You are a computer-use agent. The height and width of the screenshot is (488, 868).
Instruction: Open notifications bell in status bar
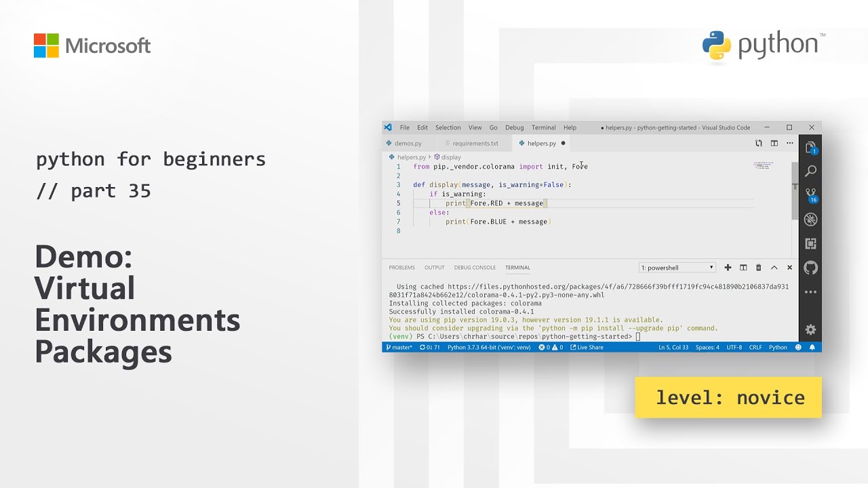pyautogui.click(x=812, y=347)
